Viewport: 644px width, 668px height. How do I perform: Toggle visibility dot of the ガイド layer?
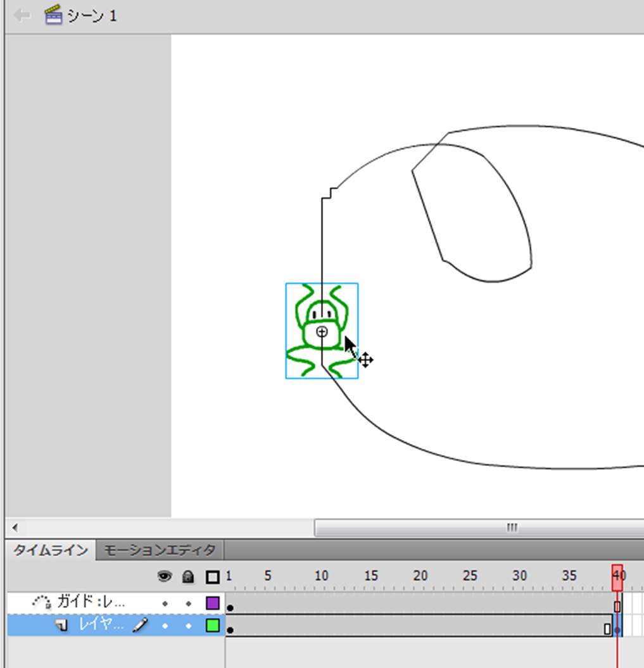point(165,603)
